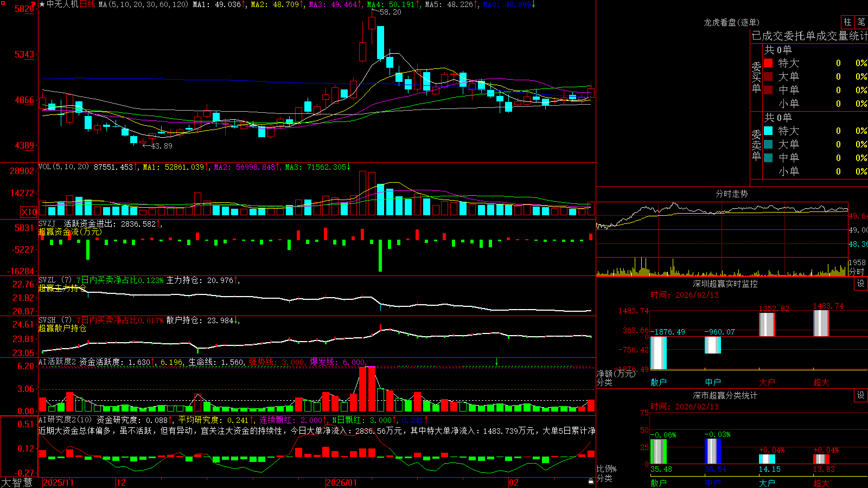Click the 深市超赢分类统计 panel title
Screen dimensions: 868x488
pyautogui.click(x=725, y=395)
